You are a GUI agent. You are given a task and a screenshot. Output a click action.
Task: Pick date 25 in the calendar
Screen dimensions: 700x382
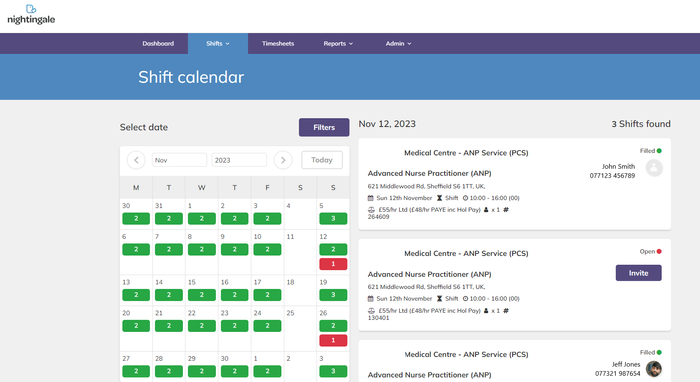pyautogui.click(x=290, y=313)
